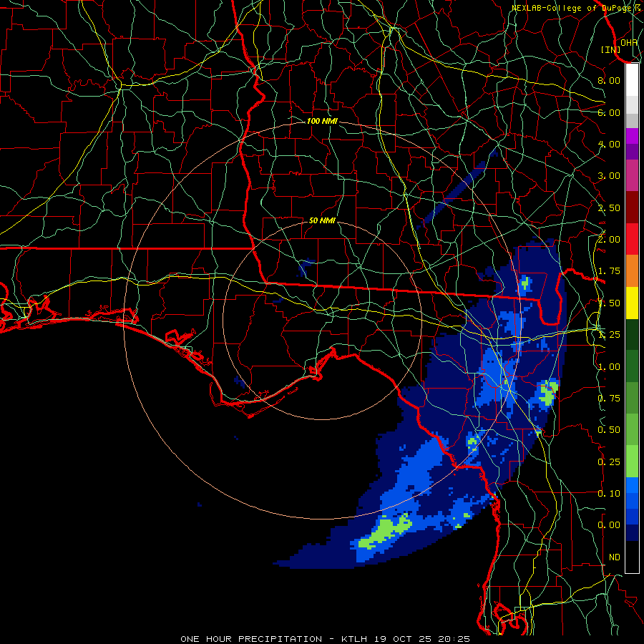
Task: Click the 0.00 legend value
Action: coord(609,525)
